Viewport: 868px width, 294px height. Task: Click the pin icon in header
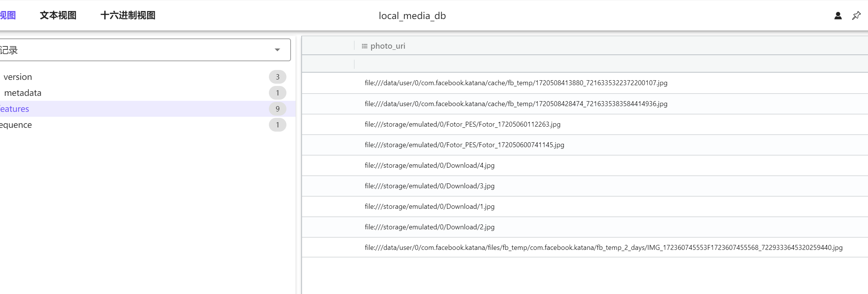[856, 16]
